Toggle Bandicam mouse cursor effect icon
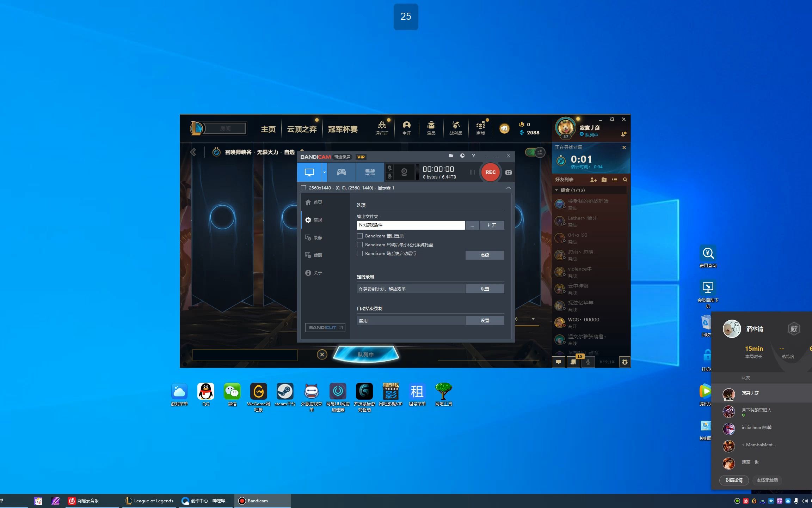812x508 pixels. 389,168
